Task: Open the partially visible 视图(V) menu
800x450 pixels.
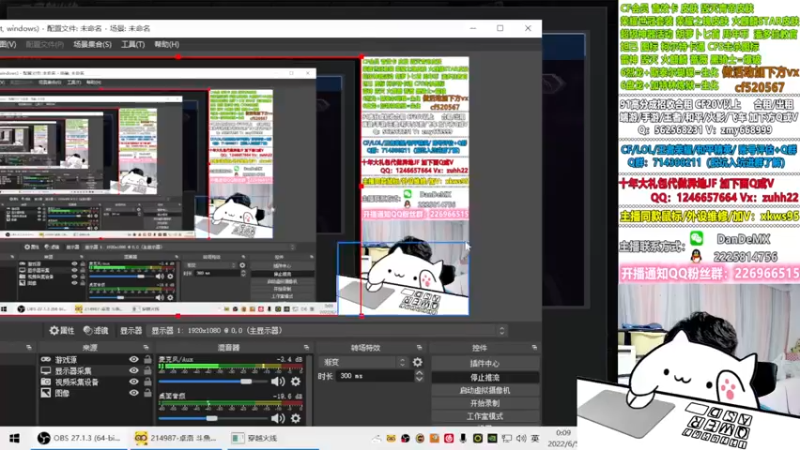Action: (8, 44)
